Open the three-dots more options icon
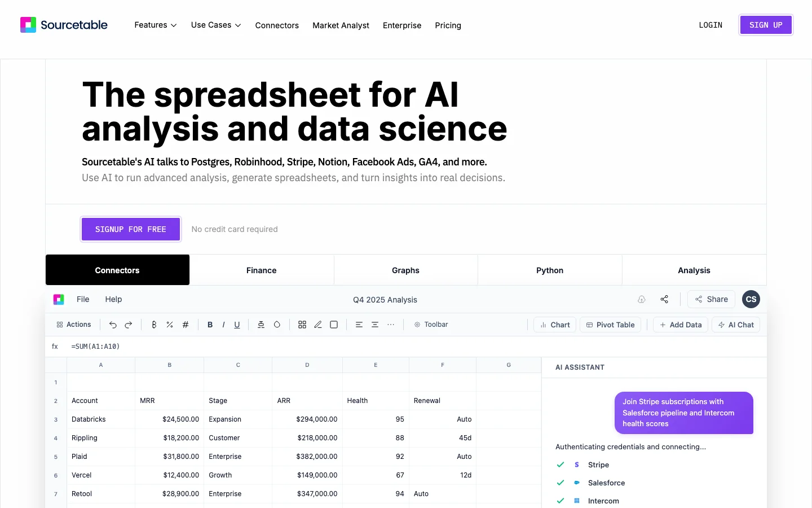The height and width of the screenshot is (508, 812). click(x=391, y=325)
